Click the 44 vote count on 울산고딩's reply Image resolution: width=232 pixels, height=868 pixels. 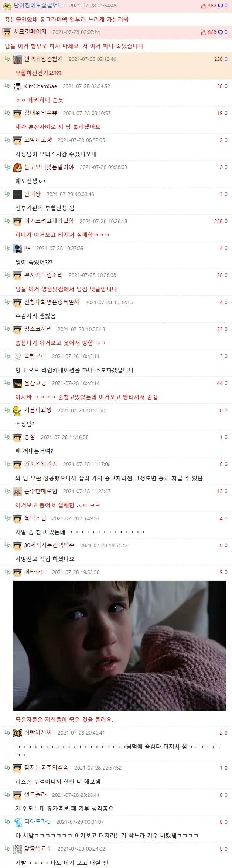(220, 383)
